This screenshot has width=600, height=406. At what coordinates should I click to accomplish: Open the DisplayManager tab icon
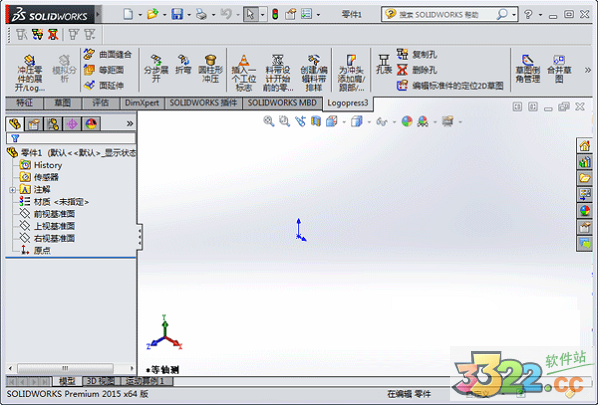click(91, 124)
